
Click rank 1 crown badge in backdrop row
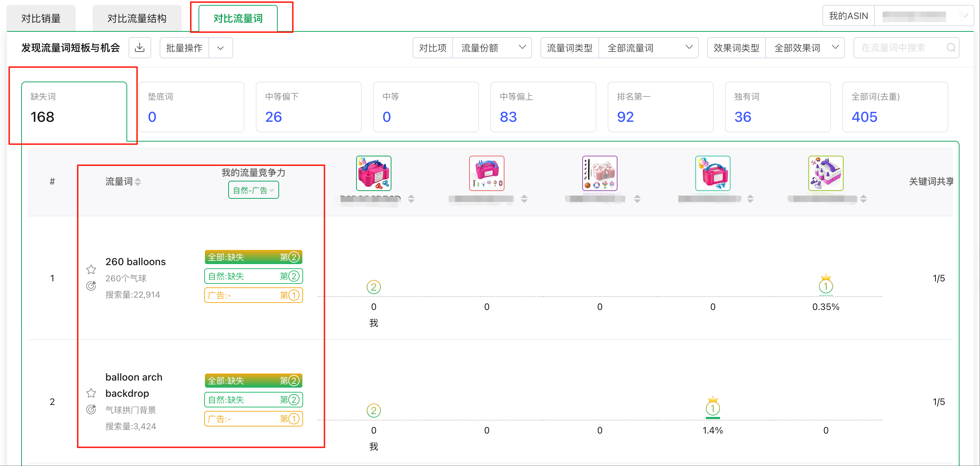point(713,407)
